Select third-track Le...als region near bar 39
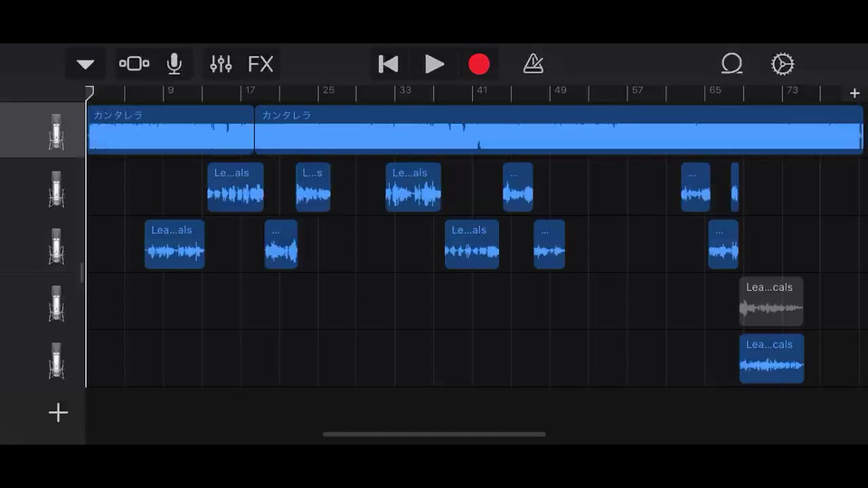The image size is (868, 488). tap(472, 244)
